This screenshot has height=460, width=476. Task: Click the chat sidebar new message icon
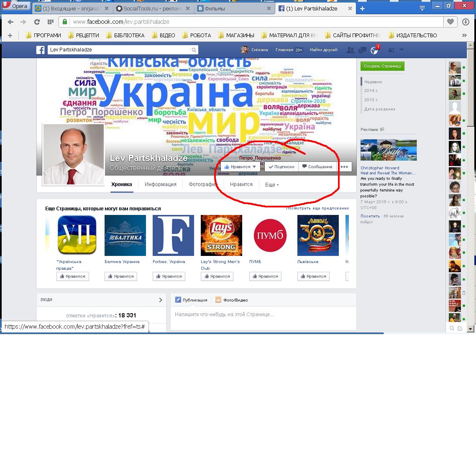(460, 328)
